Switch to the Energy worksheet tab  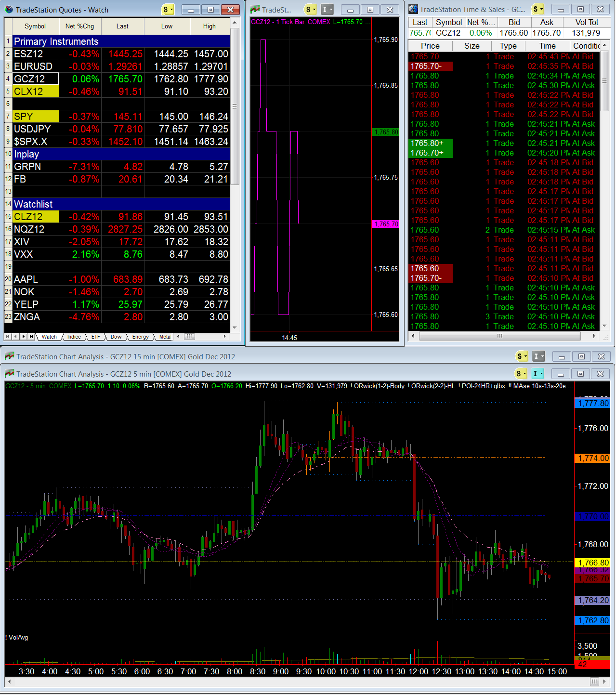141,337
